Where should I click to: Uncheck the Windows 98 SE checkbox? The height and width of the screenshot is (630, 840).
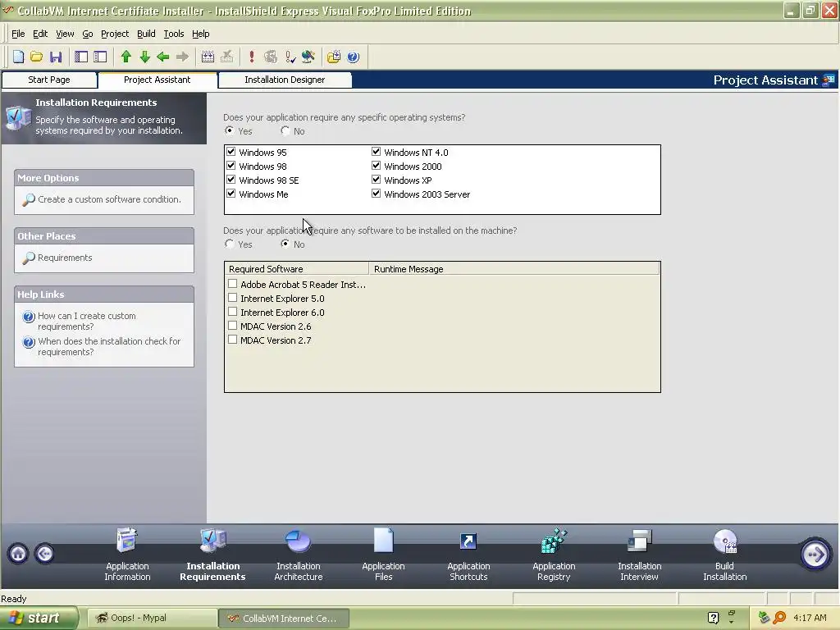point(231,180)
